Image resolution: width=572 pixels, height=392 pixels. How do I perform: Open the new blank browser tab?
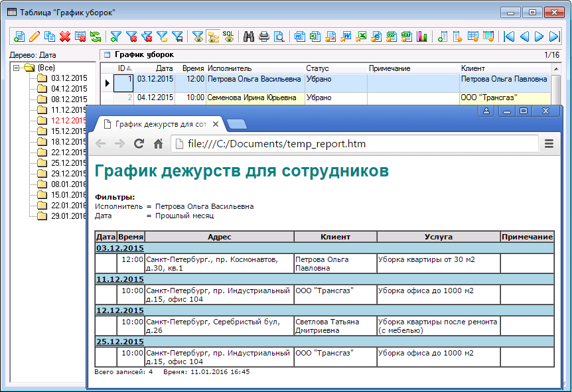tap(236, 124)
